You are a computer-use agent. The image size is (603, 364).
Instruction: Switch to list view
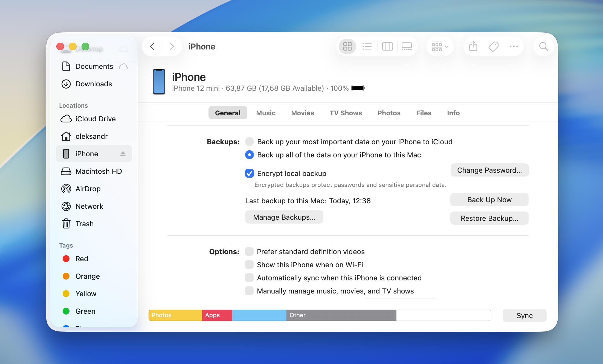click(x=367, y=46)
